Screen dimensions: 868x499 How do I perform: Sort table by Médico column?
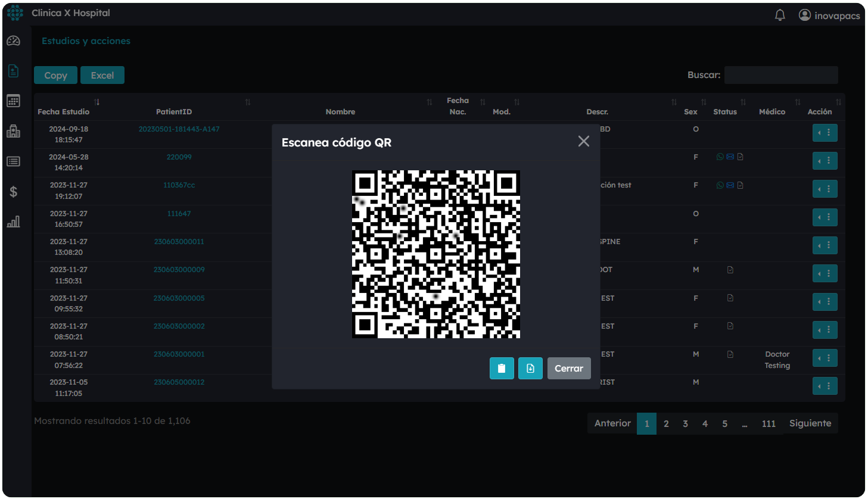[772, 107]
